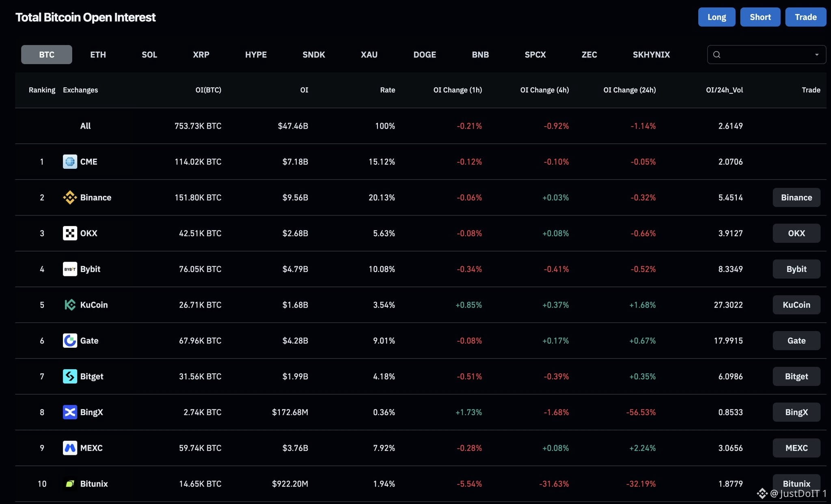Image resolution: width=831 pixels, height=504 pixels.
Task: Click the KuCoin logo icon
Action: pos(70,305)
